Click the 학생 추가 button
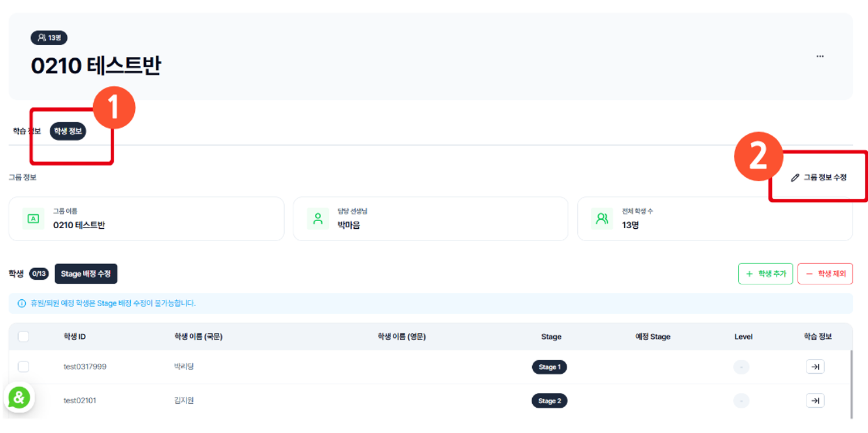The height and width of the screenshot is (433, 868). tap(765, 274)
